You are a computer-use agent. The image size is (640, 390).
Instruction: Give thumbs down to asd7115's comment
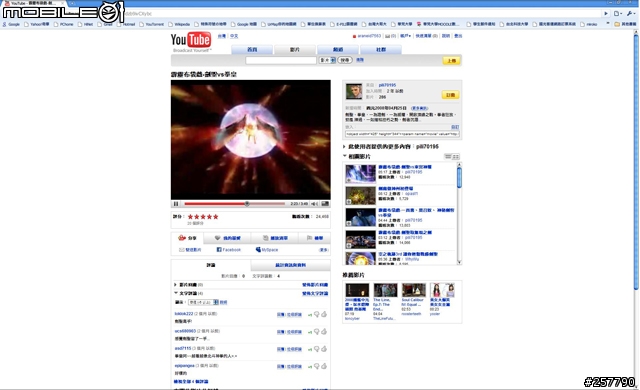(x=316, y=349)
